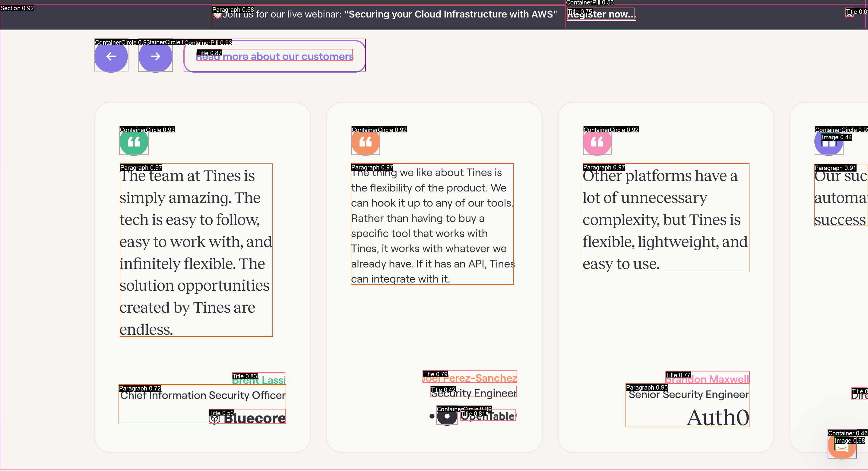Viewport: 868px width, 471px height.
Task: Click the pink quote mark icon
Action: 597,141
